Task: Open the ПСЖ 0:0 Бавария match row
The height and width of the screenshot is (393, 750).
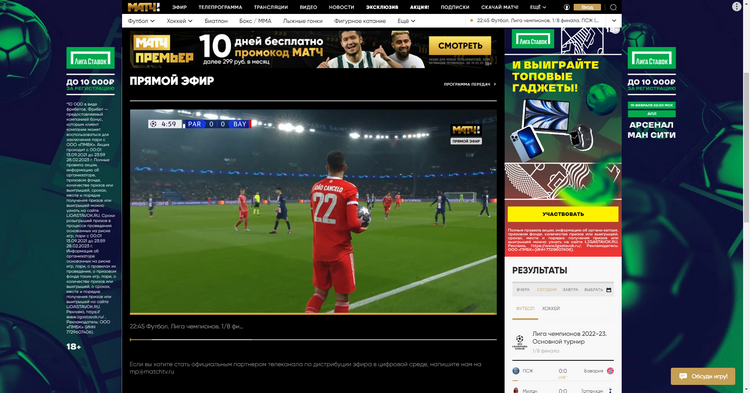Action: click(x=563, y=371)
